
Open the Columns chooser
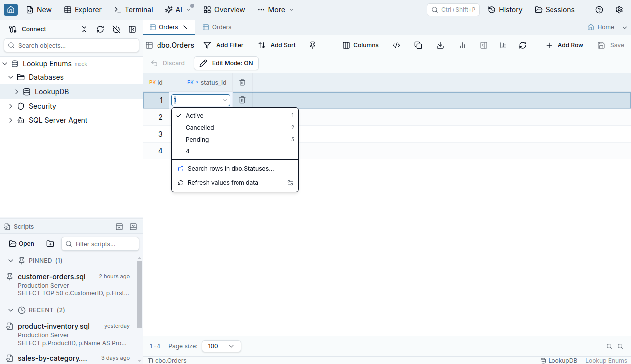point(361,45)
